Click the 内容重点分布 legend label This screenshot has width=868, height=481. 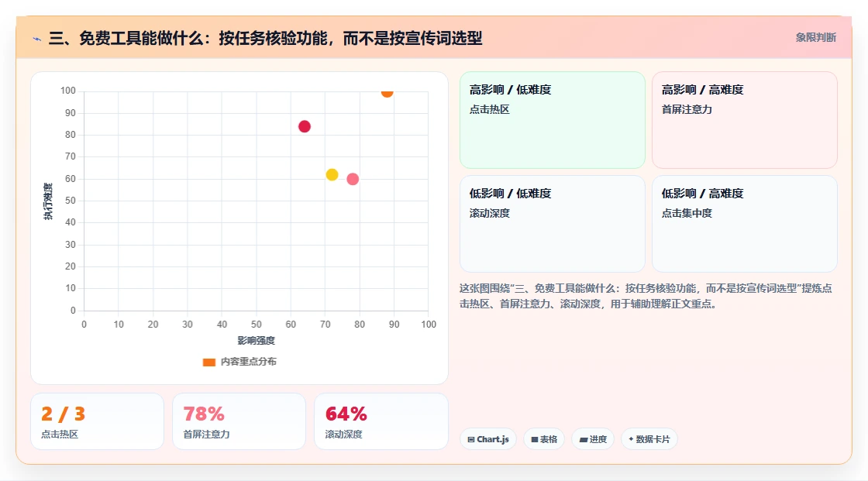(x=248, y=362)
